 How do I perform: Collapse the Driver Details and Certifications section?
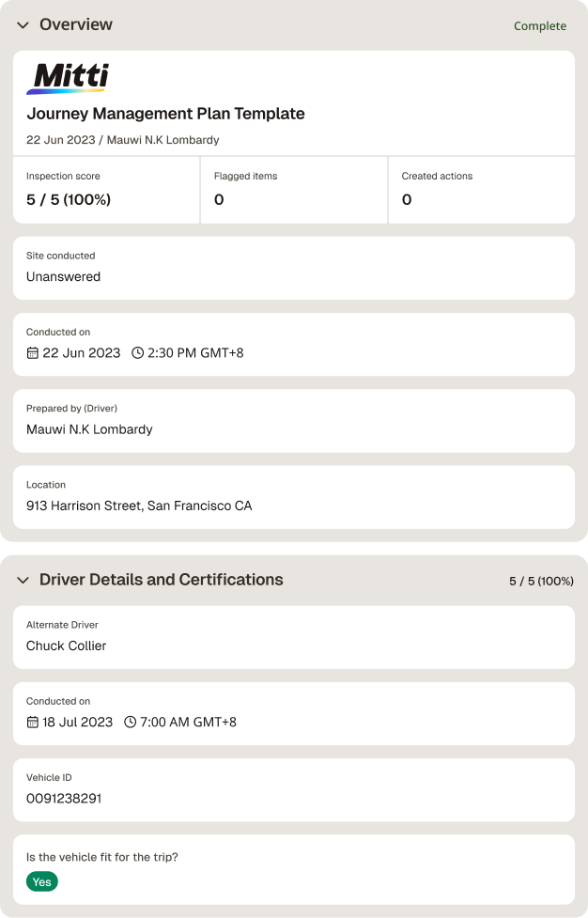23,580
